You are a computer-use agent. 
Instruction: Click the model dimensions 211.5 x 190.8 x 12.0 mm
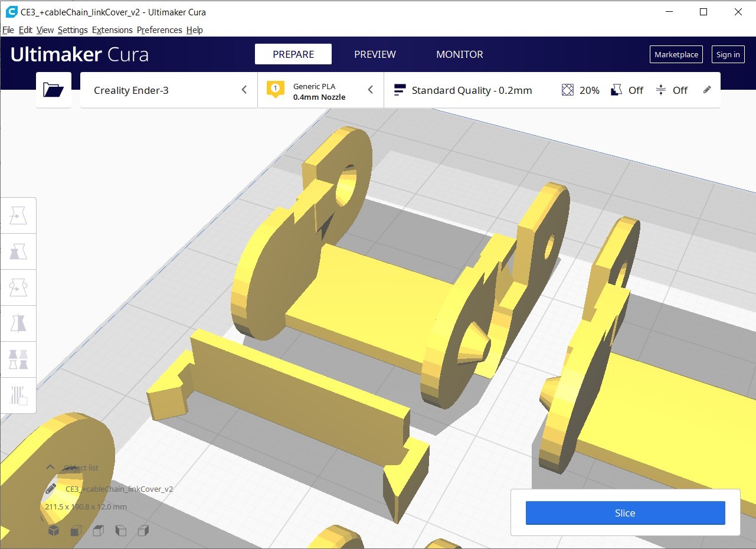click(x=86, y=506)
